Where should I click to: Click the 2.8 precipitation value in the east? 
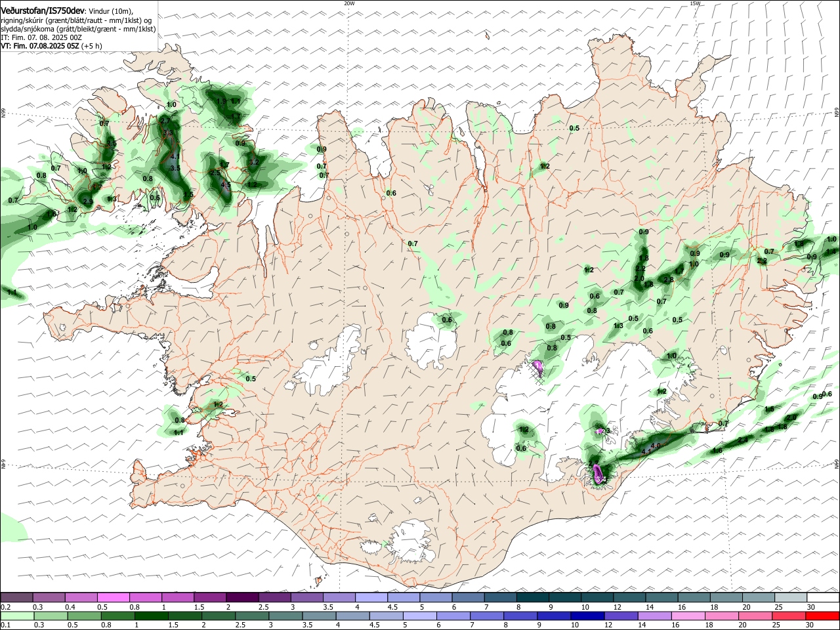coord(669,280)
